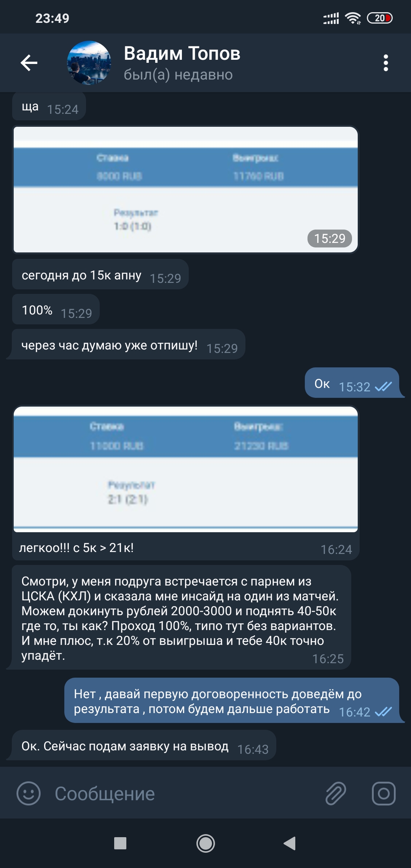The width and height of the screenshot is (411, 868).
Task: Tap the sent 'Ок' message bubble
Action: (352, 383)
